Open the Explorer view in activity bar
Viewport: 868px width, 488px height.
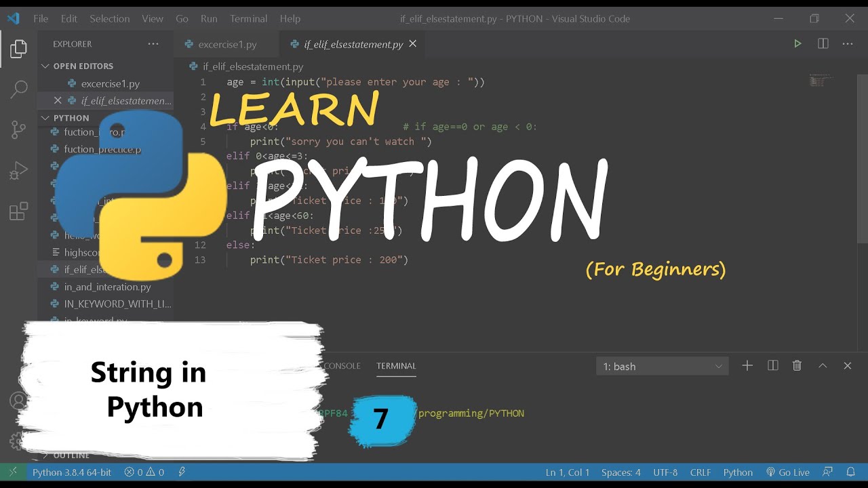coord(18,48)
